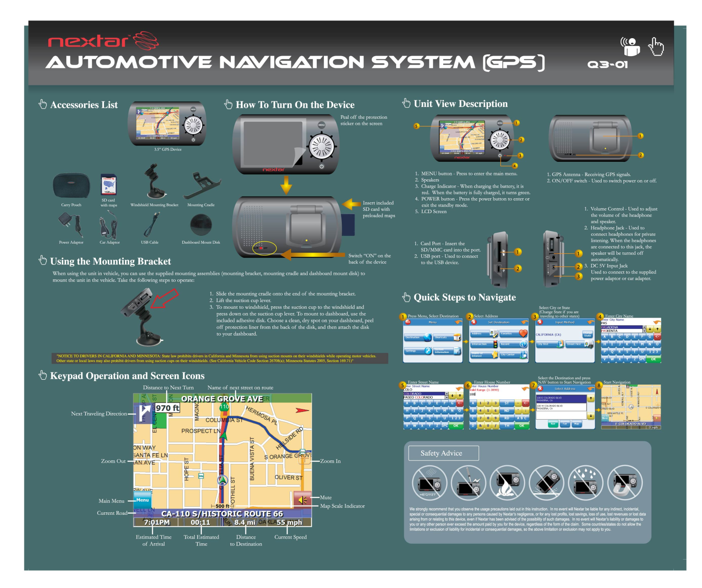This screenshot has height=588, width=702.
Task: Select the Car Adaptor picture
Action: click(108, 224)
